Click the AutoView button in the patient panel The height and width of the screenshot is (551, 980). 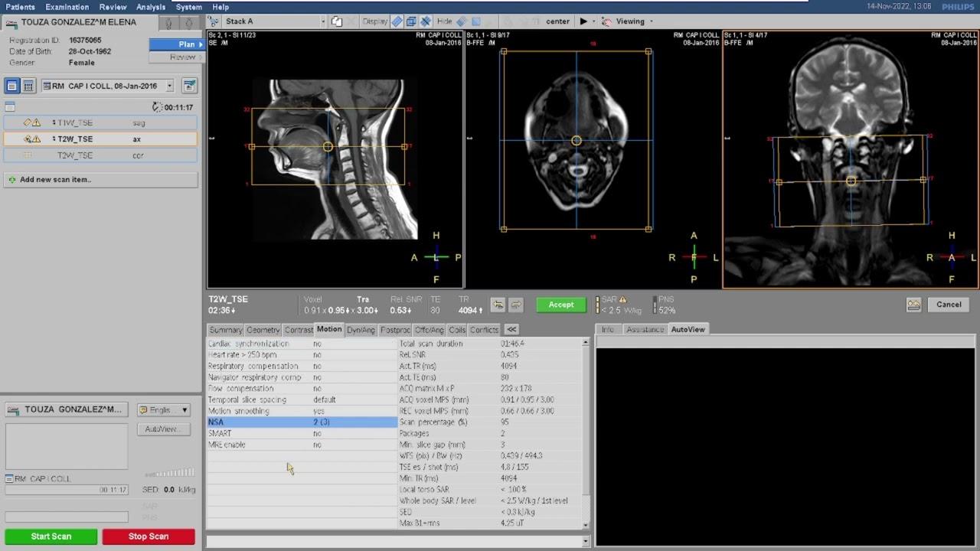coord(162,429)
